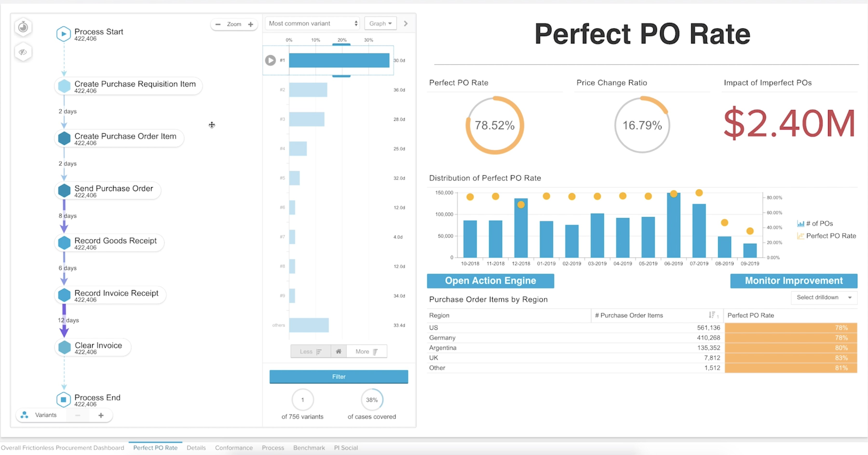Viewport: 868px width, 455px height.
Task: Click the throughput time stopwatch icon
Action: click(x=23, y=27)
